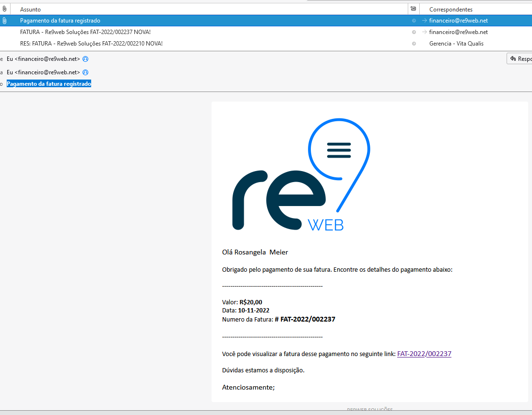Click the date 10-11-2022
532x415 pixels.
254,311
